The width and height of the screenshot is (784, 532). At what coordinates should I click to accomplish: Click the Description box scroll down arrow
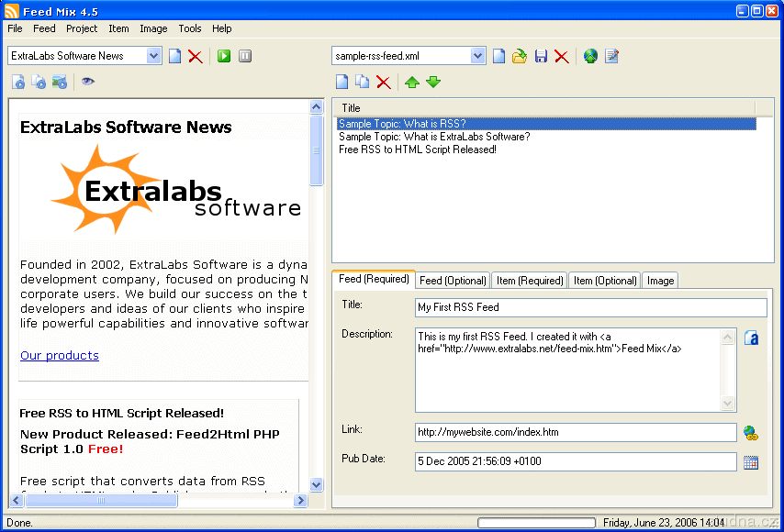point(728,403)
